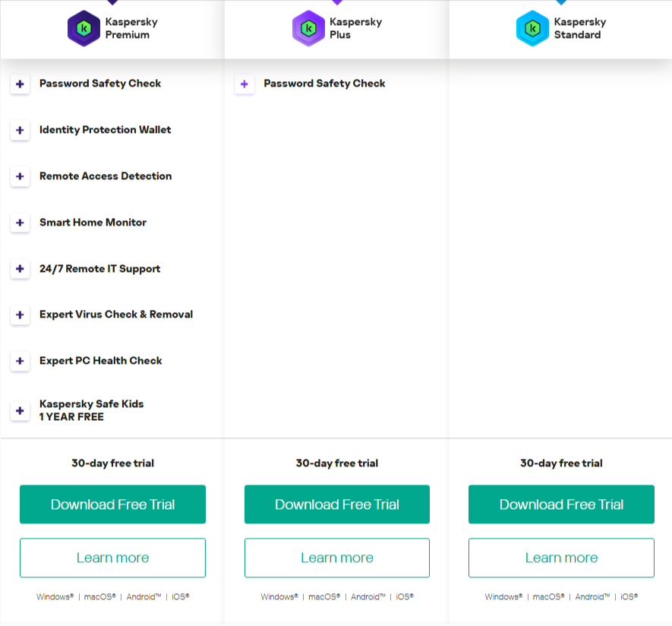Click iOS platform text under Standard
Viewport: 672px width, 626px height.
pyautogui.click(x=629, y=597)
